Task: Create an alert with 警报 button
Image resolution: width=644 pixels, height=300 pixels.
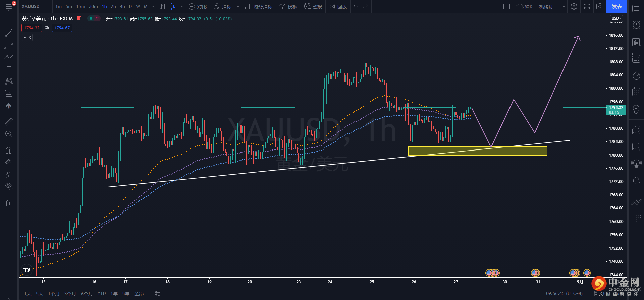Action: [313, 7]
